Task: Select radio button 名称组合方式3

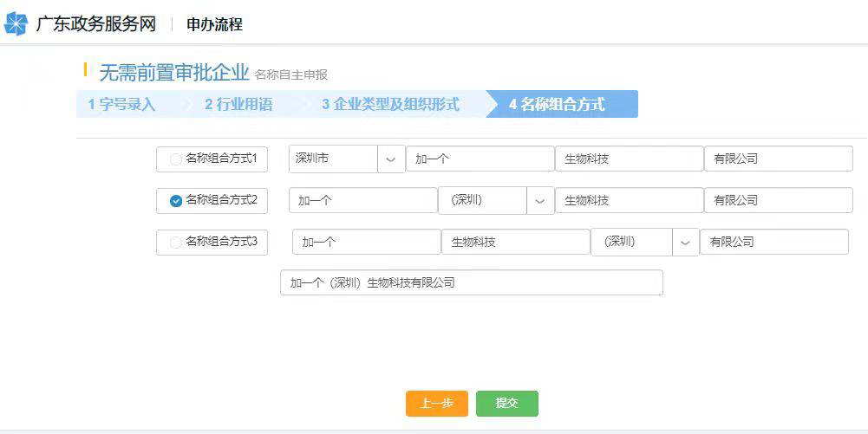Action: (176, 243)
